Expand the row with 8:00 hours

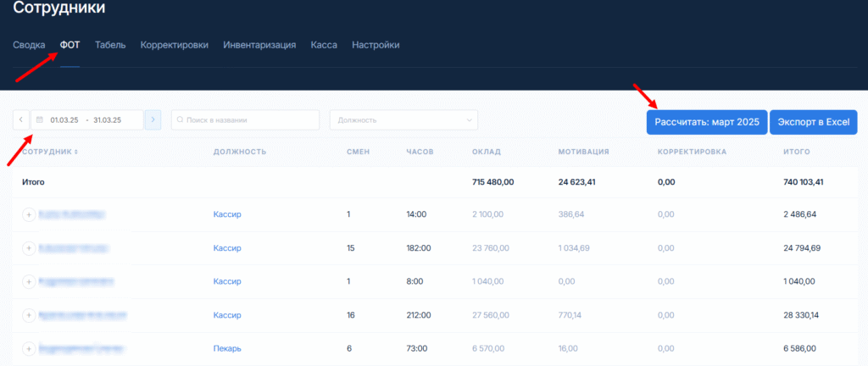point(28,281)
